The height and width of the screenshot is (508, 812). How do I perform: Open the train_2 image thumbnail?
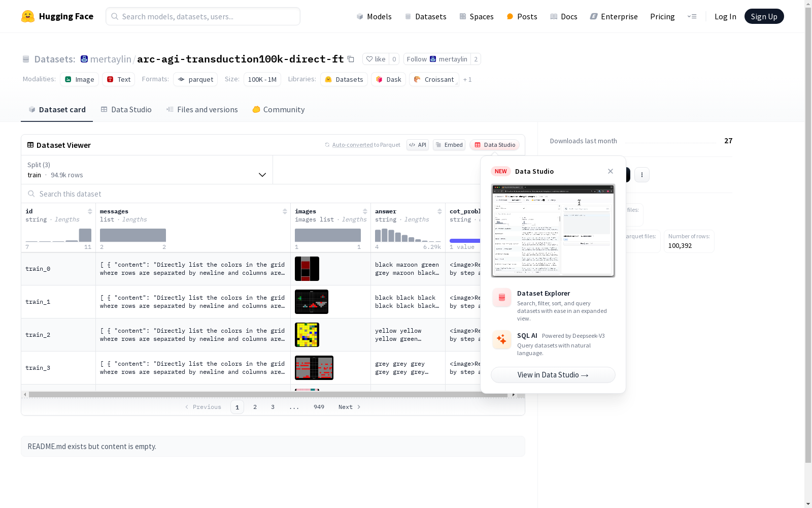307,335
